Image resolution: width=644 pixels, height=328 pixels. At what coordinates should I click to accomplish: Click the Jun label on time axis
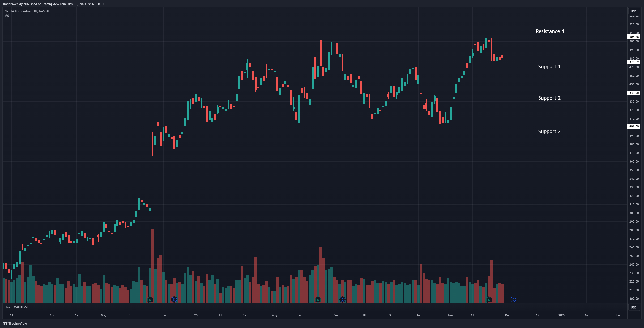[x=163, y=315]
